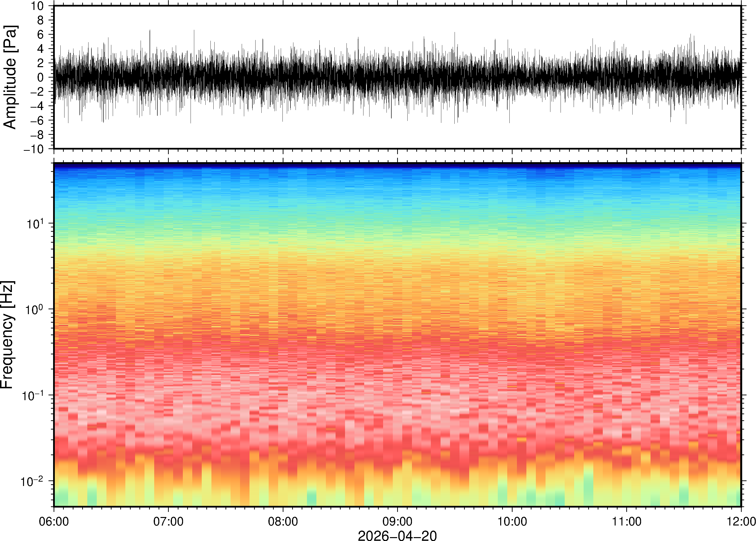Click the amplitude tick label 6
The image size is (756, 541).
[41, 34]
